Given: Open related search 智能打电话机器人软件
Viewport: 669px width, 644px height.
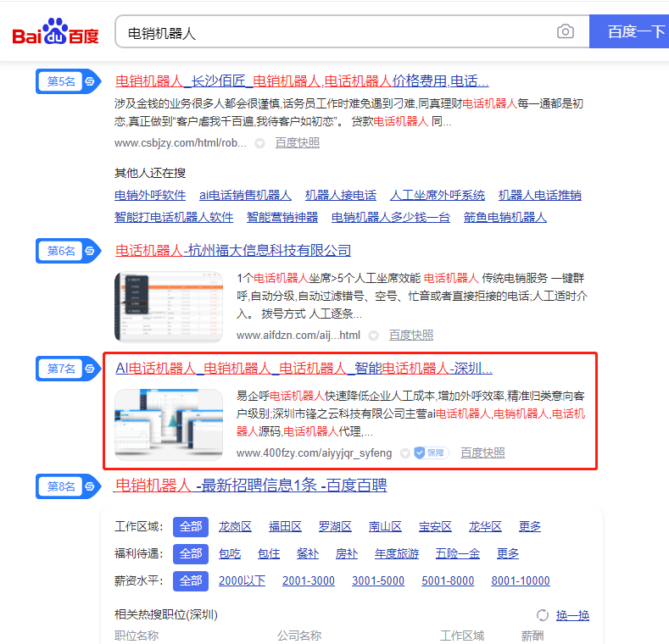Looking at the screenshot, I should tap(174, 218).
